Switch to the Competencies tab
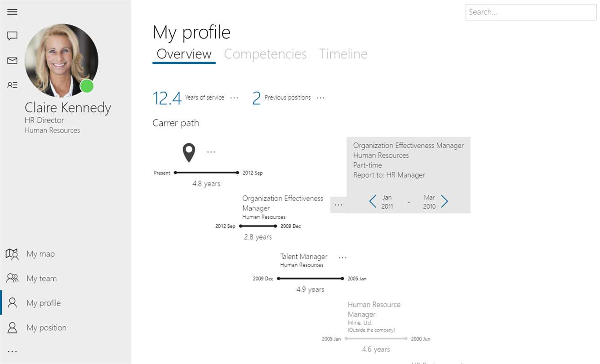600x364 pixels. coord(265,54)
